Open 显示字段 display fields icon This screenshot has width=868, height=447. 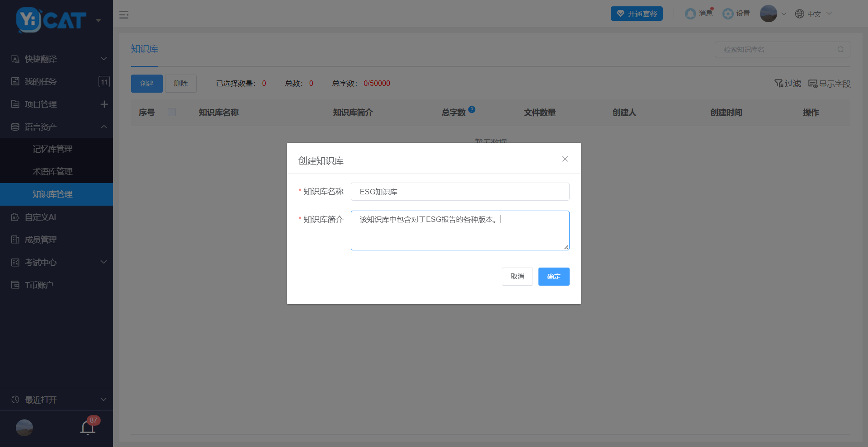tap(813, 84)
